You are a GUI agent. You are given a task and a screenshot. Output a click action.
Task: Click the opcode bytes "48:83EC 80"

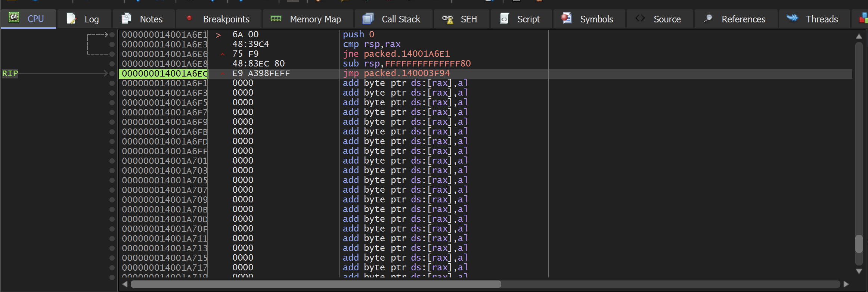coord(258,64)
